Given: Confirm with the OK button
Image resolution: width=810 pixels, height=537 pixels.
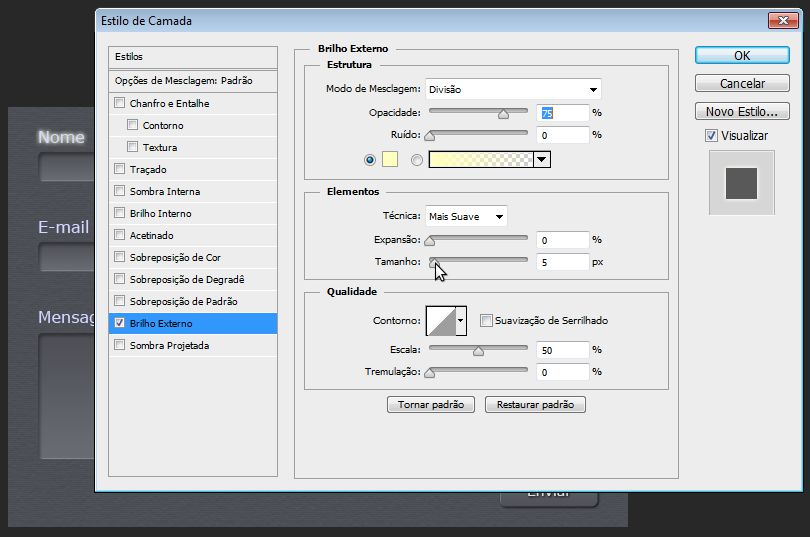Looking at the screenshot, I should [x=742, y=55].
